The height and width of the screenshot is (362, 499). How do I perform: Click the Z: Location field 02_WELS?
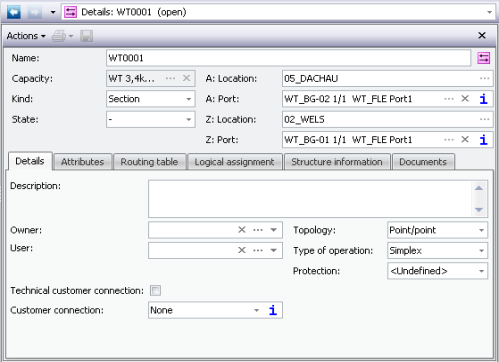(x=387, y=119)
